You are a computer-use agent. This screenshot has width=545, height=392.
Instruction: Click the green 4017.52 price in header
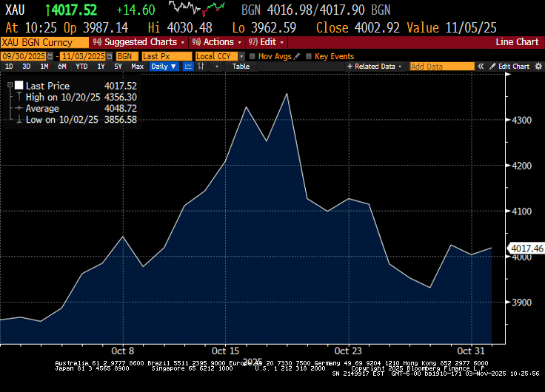click(71, 10)
